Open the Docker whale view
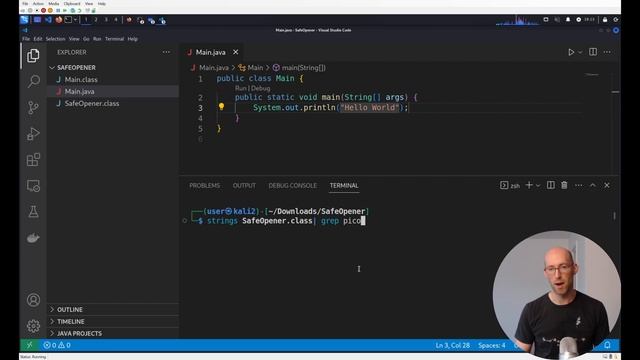Image resolution: width=640 pixels, height=360 pixels. coord(33,238)
